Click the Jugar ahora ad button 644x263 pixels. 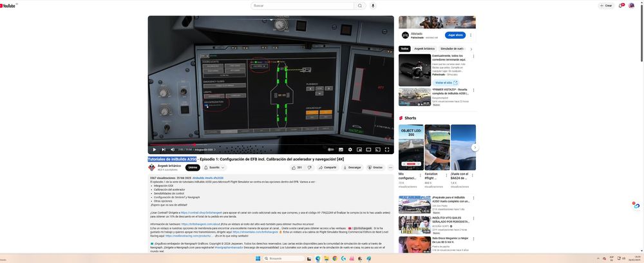point(455,35)
